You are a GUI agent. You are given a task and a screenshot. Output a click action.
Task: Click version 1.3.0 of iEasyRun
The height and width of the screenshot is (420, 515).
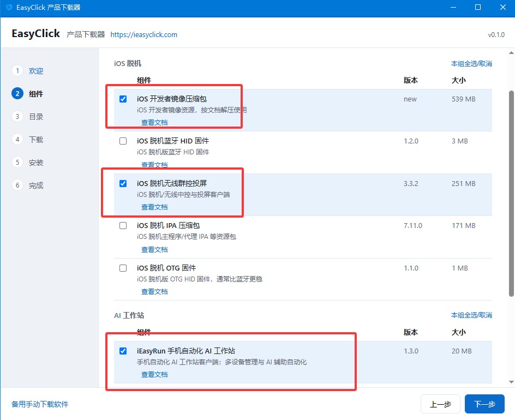pos(411,351)
